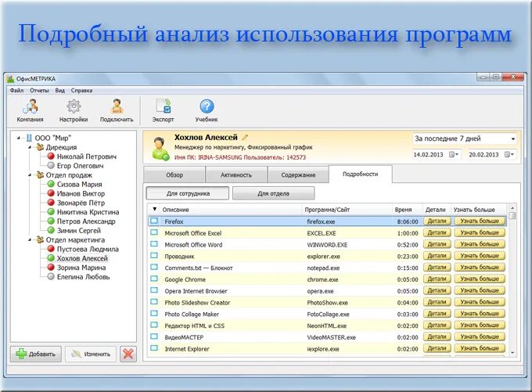Collapse the Отдел продаж tree node

tap(30, 175)
